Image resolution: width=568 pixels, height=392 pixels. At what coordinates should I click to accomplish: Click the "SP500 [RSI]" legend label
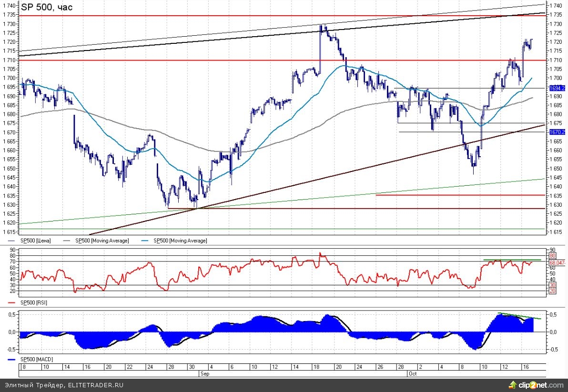33,302
